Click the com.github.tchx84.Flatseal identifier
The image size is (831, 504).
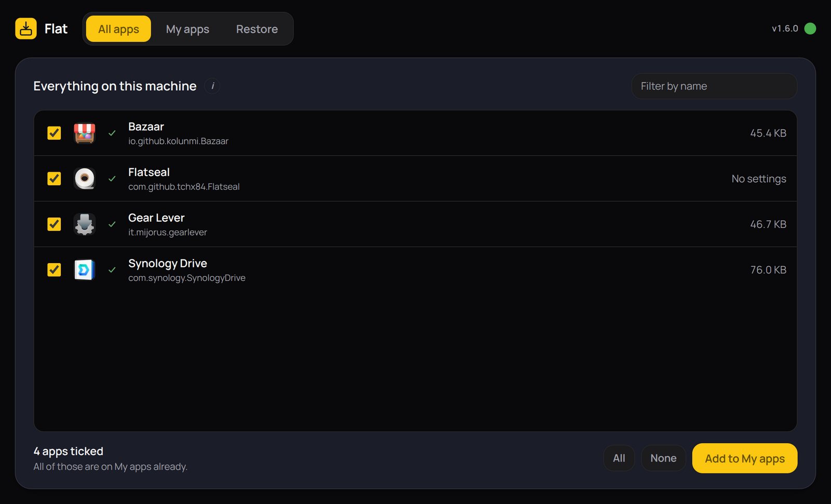coord(184,187)
